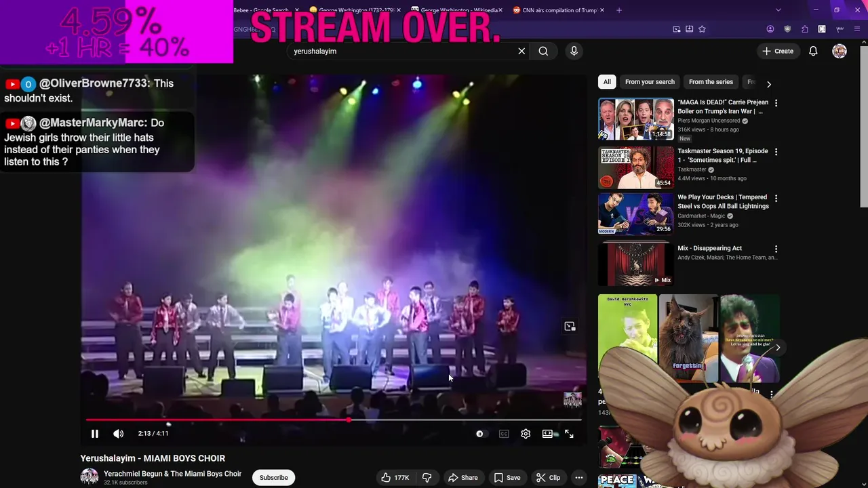
Task: Start voice search with microphone icon
Action: coord(574,51)
